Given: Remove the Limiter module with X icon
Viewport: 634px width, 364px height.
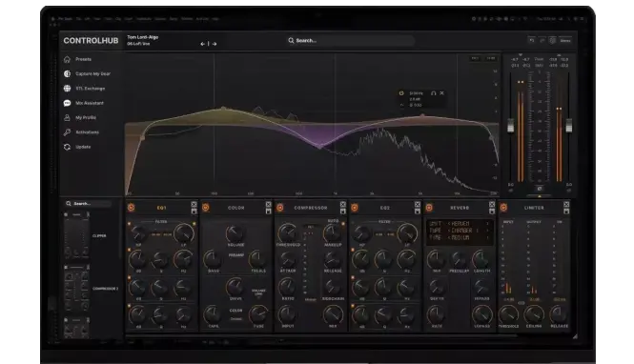Looking at the screenshot, I should click(x=566, y=205).
